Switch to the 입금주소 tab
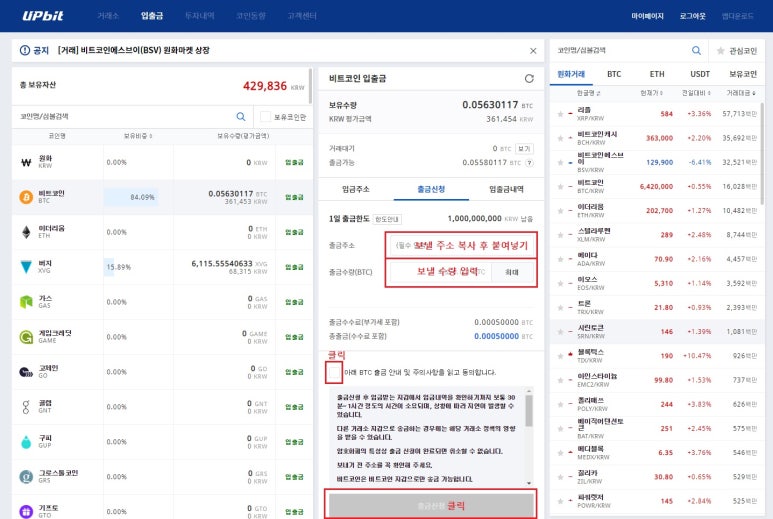 click(x=356, y=189)
